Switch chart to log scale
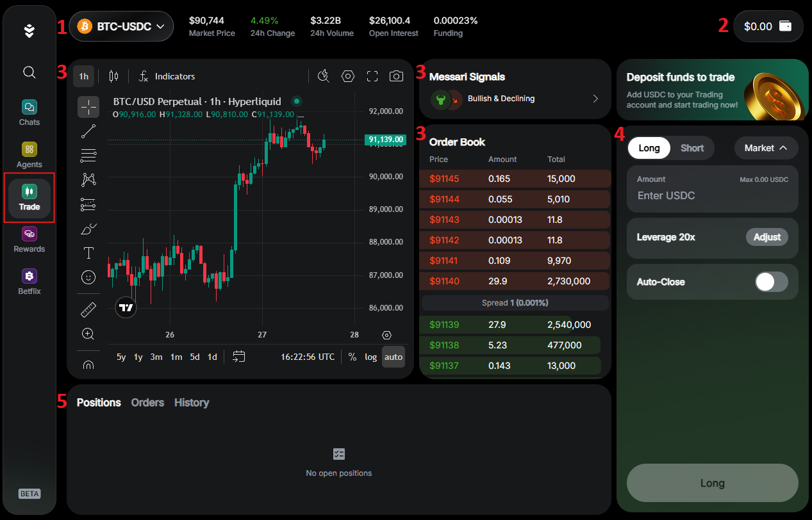Viewport: 812px width, 520px height. pyautogui.click(x=370, y=357)
